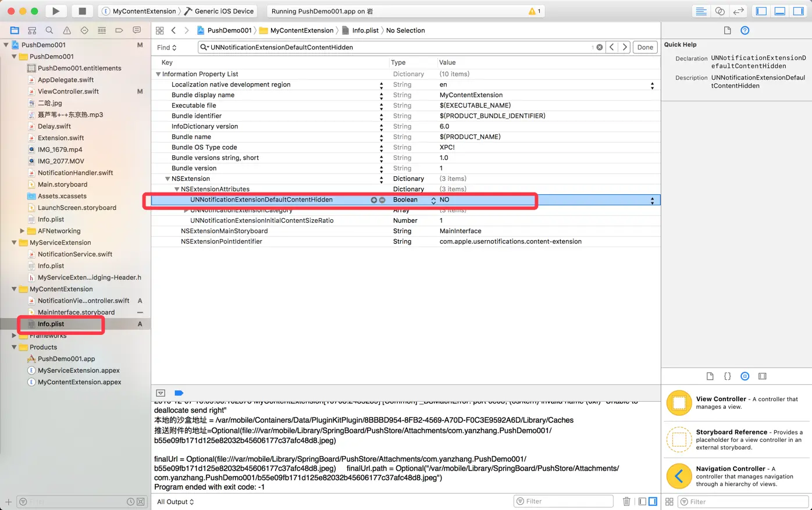The width and height of the screenshot is (812, 510).
Task: Click the Done button in find bar
Action: point(645,47)
